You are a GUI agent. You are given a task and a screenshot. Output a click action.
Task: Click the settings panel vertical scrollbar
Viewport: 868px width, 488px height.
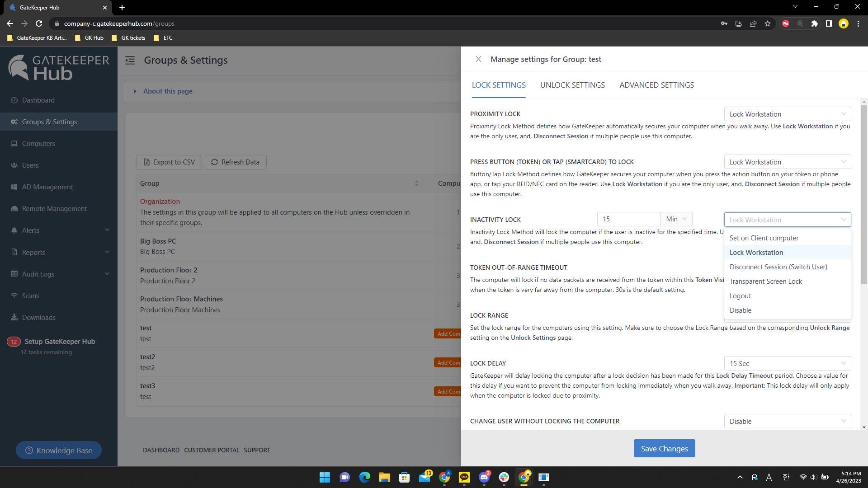pos(864,194)
